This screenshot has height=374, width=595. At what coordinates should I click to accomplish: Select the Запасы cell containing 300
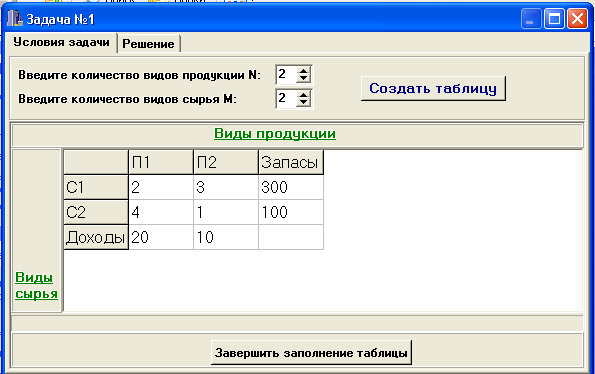point(291,187)
